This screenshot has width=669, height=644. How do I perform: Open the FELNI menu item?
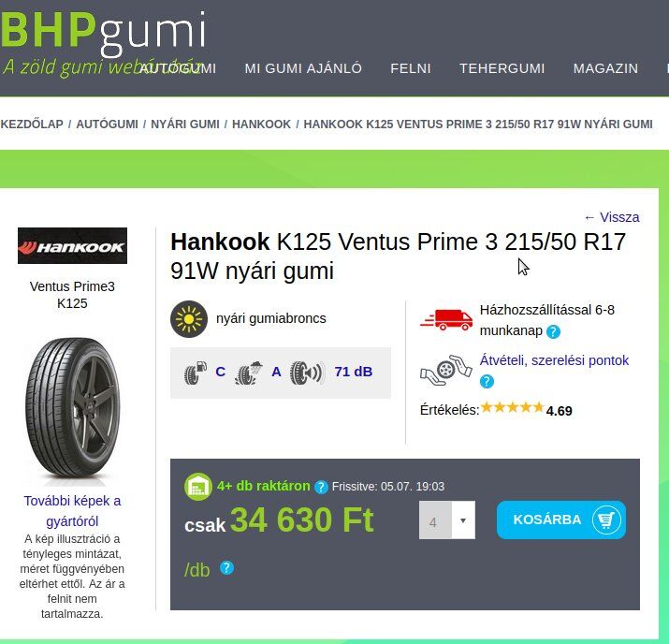pos(411,68)
